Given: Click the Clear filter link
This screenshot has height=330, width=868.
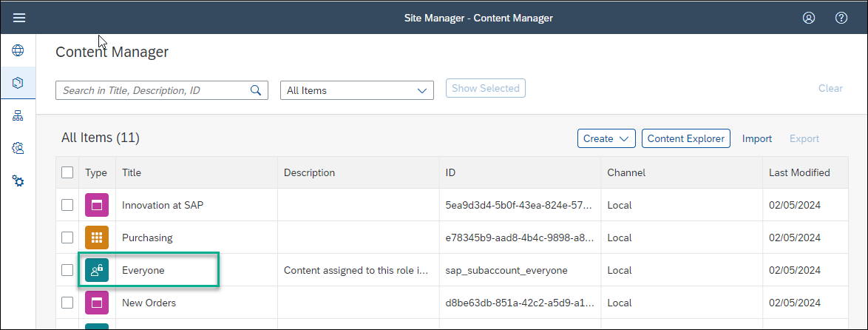Looking at the screenshot, I should click(830, 88).
